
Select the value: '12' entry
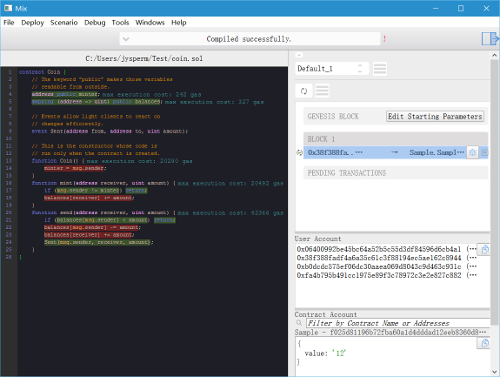pos(325,353)
